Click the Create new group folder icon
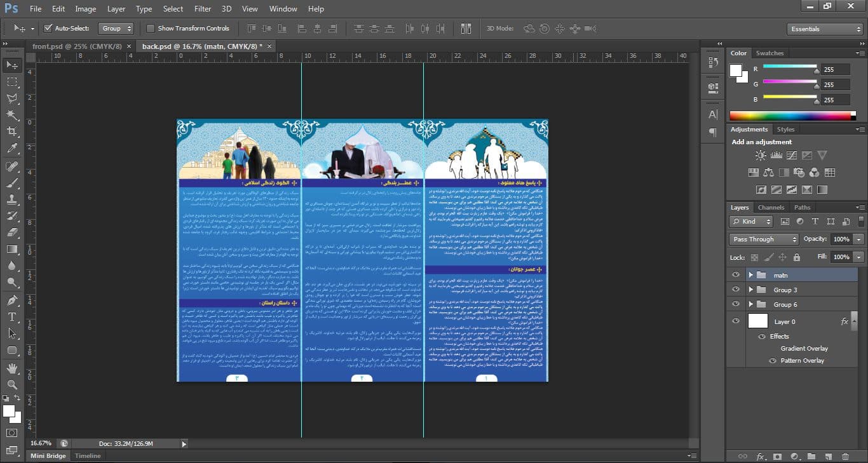Image resolution: width=868 pixels, height=463 pixels. click(x=811, y=456)
